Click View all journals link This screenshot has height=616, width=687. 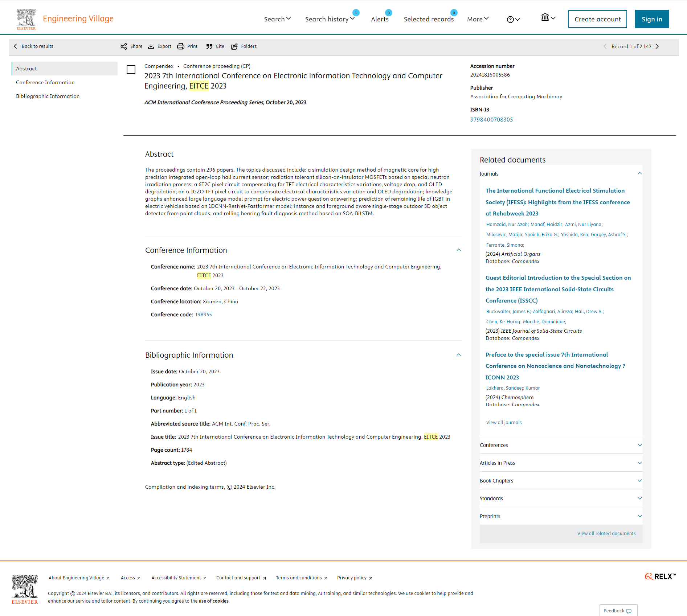point(504,423)
